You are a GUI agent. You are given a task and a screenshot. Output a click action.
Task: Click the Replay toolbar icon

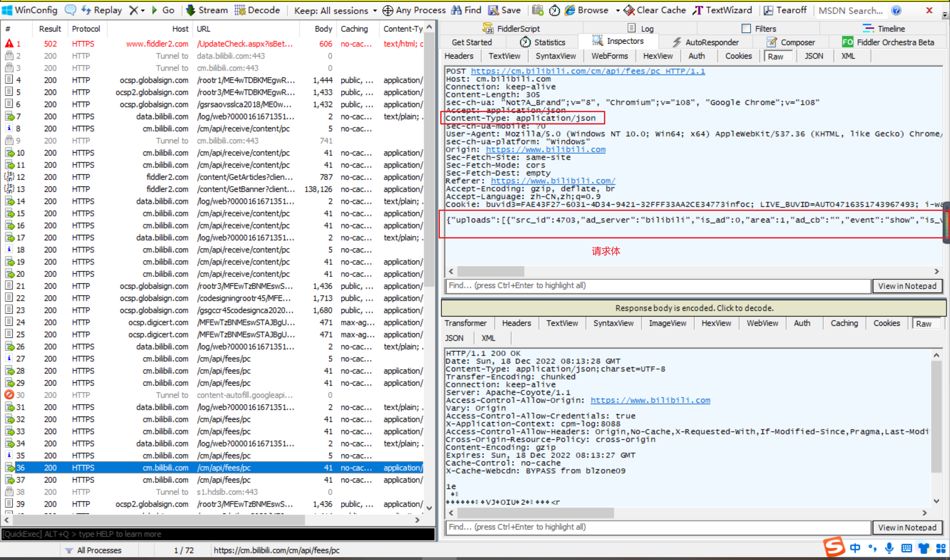click(x=86, y=10)
